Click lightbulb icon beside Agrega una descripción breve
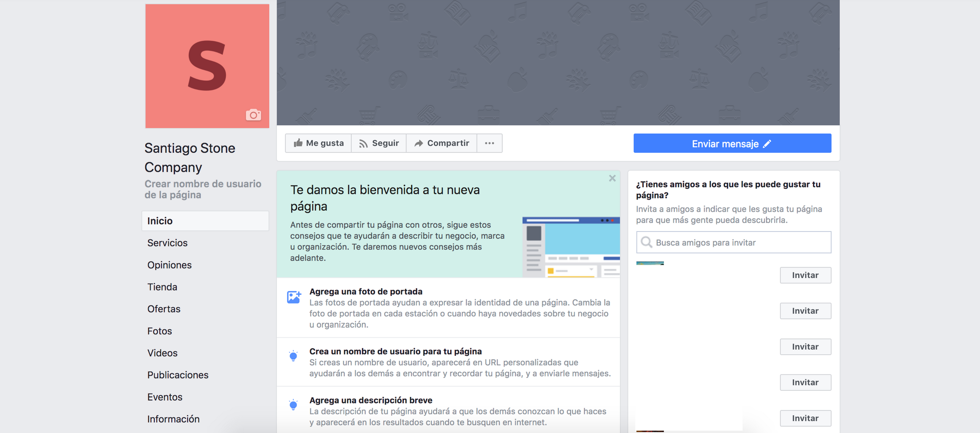Viewport: 980px width, 433px height. pyautogui.click(x=293, y=405)
